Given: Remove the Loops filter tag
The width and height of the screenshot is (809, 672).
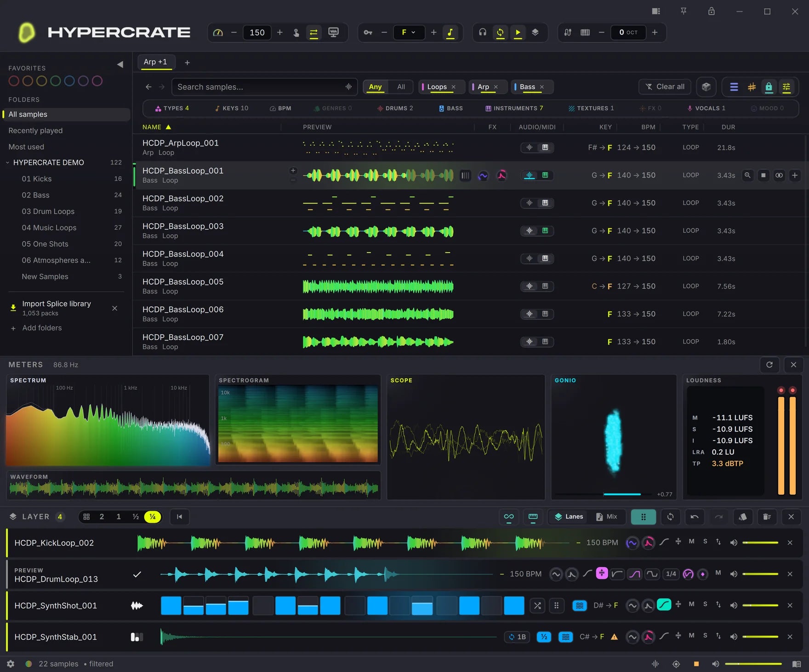Looking at the screenshot, I should coord(453,87).
